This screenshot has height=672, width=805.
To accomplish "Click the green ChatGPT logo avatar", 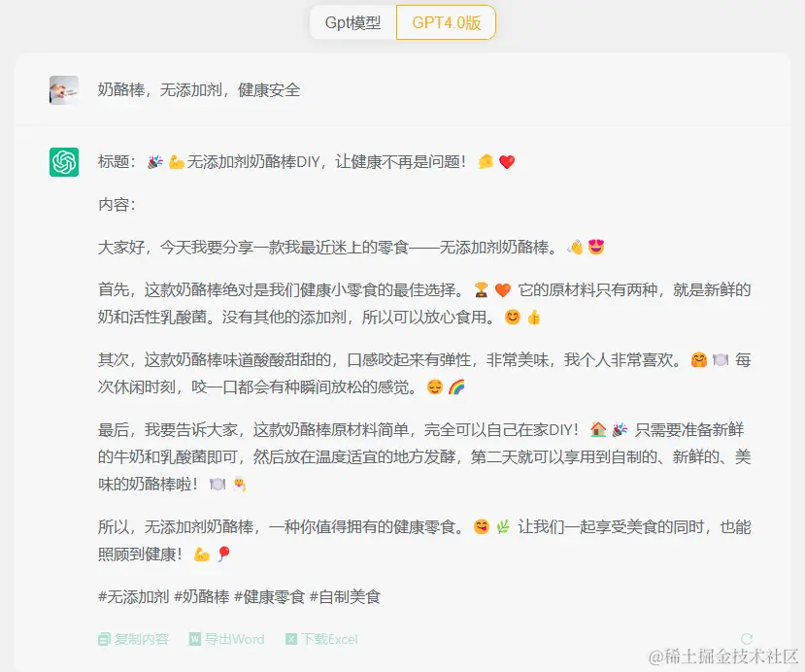I will click(x=64, y=161).
